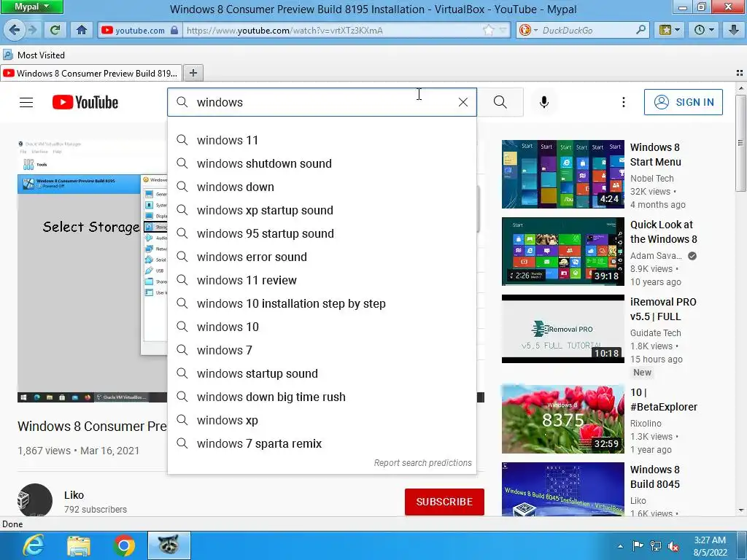Viewport: 747px width, 560px height.
Task: Click the YouTube logo
Action: coord(85,102)
